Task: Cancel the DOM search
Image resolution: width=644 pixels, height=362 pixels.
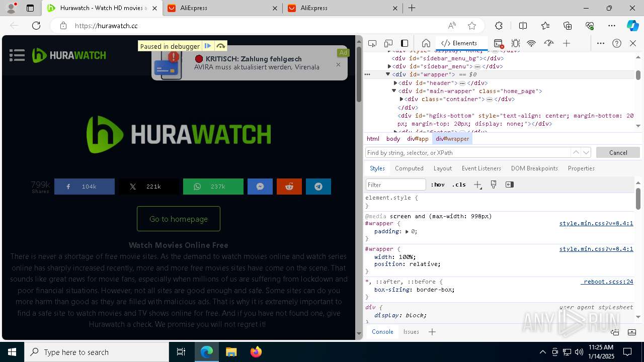Action: (x=618, y=152)
